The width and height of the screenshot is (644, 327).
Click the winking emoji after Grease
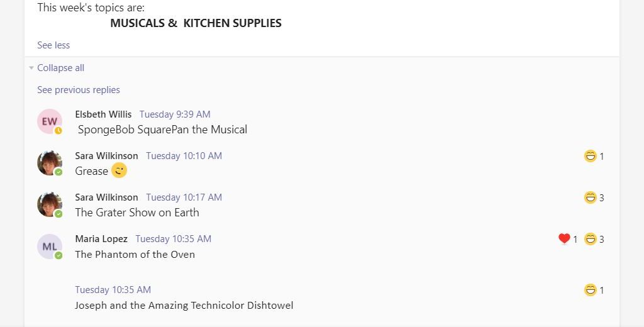click(119, 170)
